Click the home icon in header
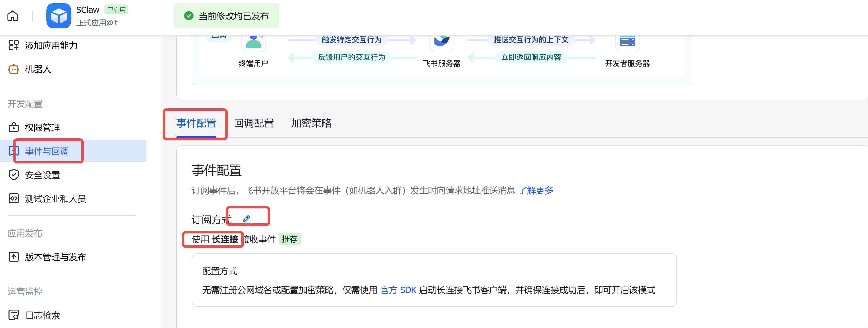Screen dimensions: 868x328 pyautogui.click(x=13, y=16)
